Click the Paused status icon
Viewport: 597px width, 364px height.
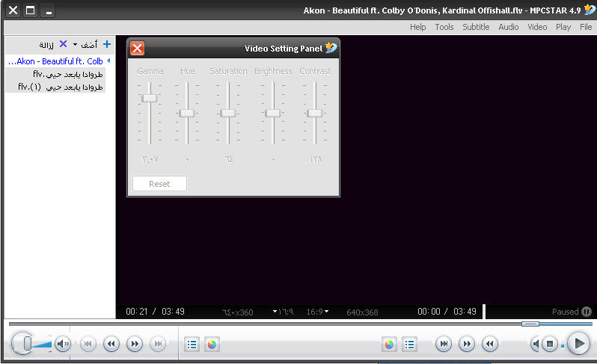pos(587,312)
